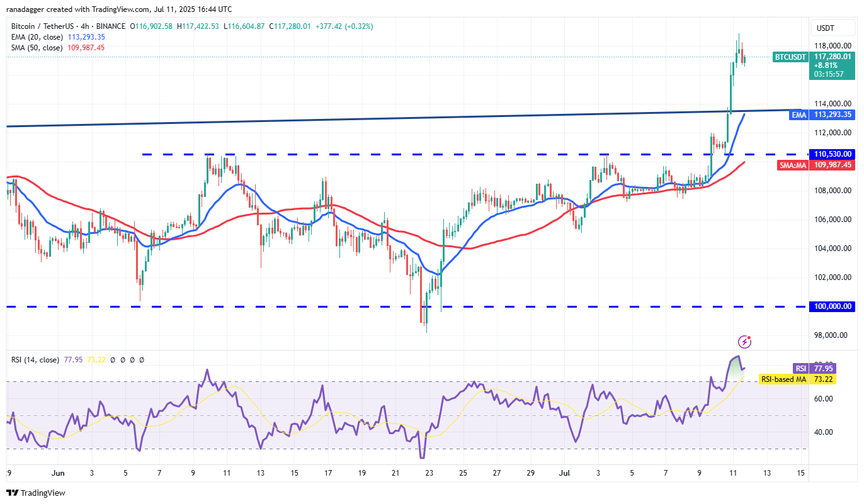Viewport: 864px width, 504px height.
Task: Click the yellow RSI-based MA label
Action: (x=782, y=379)
